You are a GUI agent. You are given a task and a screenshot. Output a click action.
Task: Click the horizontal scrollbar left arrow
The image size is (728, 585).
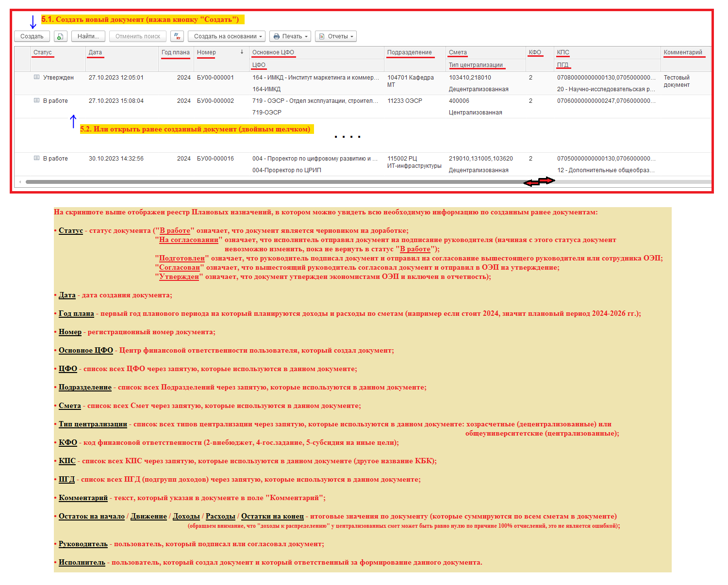20,182
